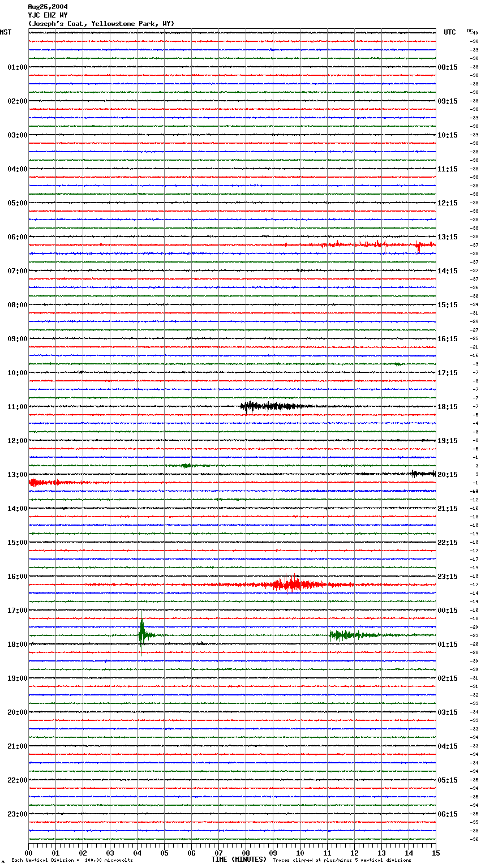The image size is (481, 868).
Task: Click the "MST" column header
Action: pos(6,32)
